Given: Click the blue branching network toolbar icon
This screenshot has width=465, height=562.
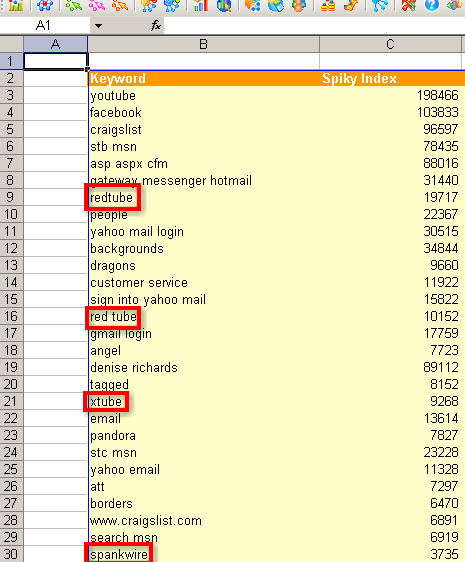Looking at the screenshot, I should click(380, 5).
